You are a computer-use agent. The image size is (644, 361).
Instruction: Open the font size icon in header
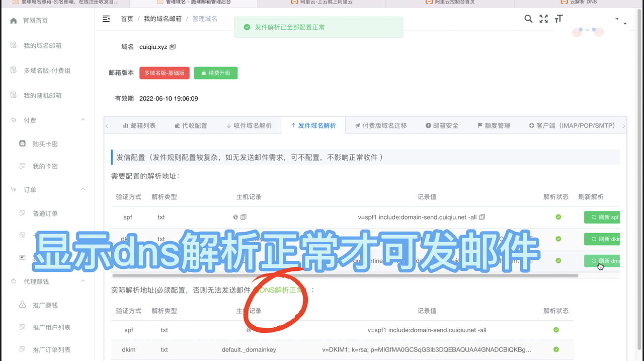click(558, 19)
